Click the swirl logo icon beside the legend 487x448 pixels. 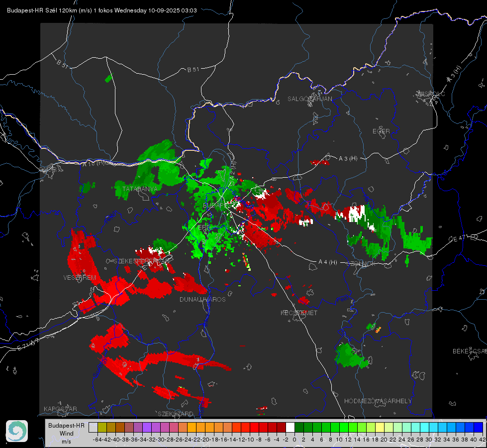pyautogui.click(x=17, y=431)
